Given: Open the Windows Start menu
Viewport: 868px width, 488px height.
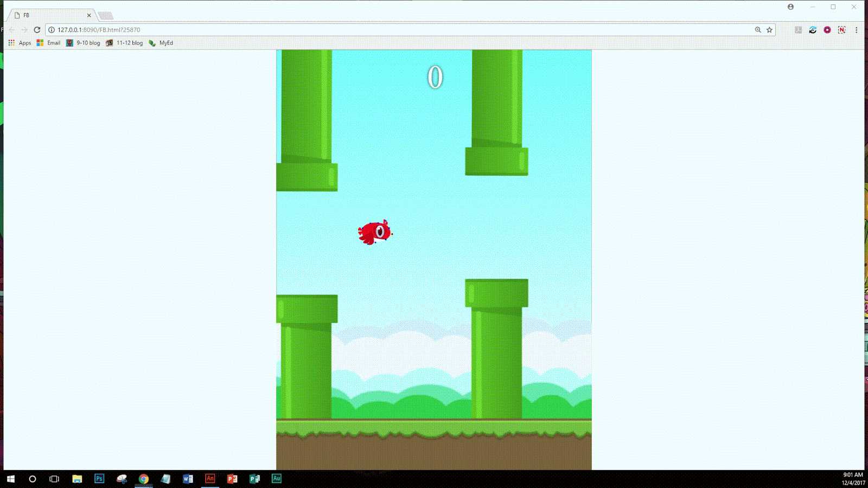Looking at the screenshot, I should (x=11, y=479).
